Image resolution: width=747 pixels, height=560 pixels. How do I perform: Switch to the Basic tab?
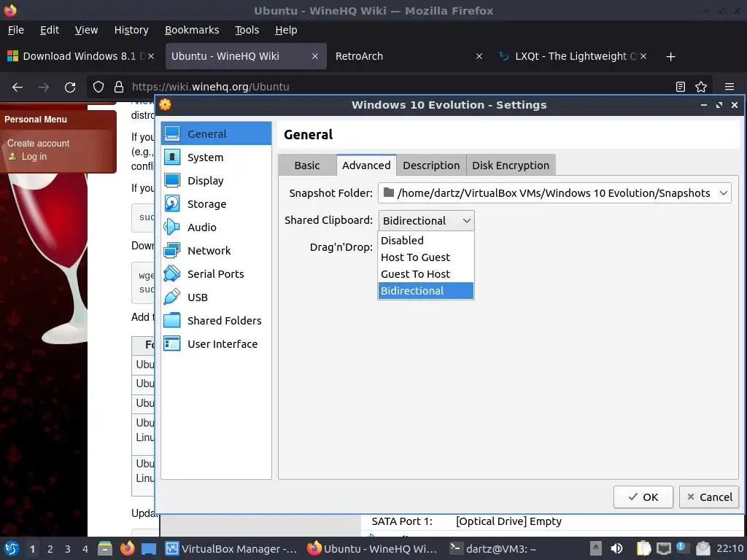(307, 166)
